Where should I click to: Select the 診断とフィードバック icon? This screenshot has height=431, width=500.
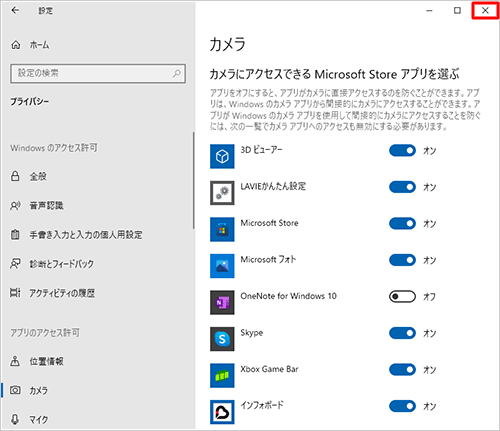(15, 264)
